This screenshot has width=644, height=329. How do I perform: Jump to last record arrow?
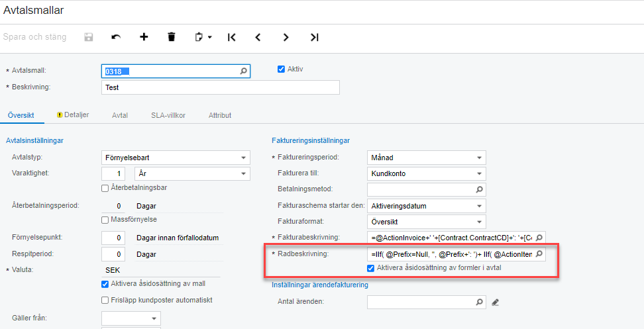pyautogui.click(x=315, y=37)
